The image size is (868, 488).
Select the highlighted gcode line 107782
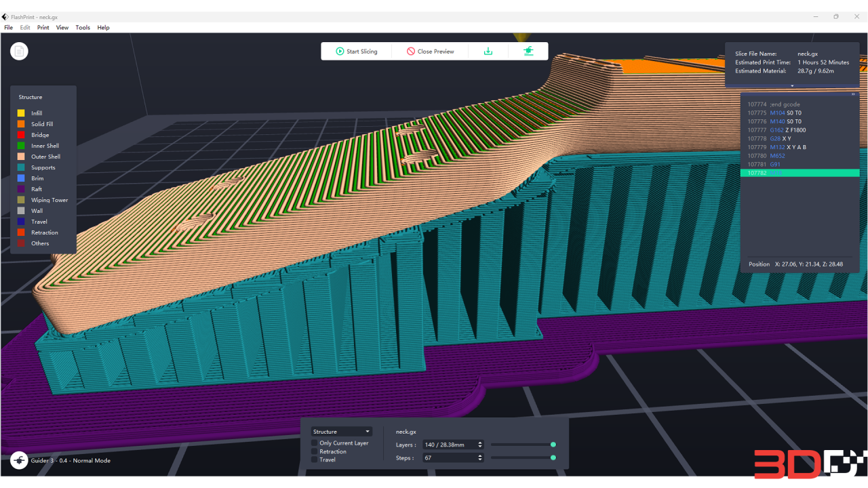[x=800, y=173]
